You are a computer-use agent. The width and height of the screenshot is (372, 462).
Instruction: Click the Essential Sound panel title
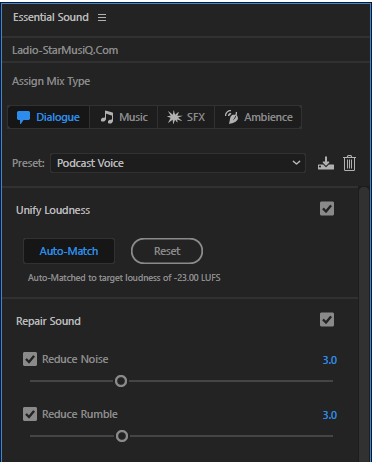[51, 17]
